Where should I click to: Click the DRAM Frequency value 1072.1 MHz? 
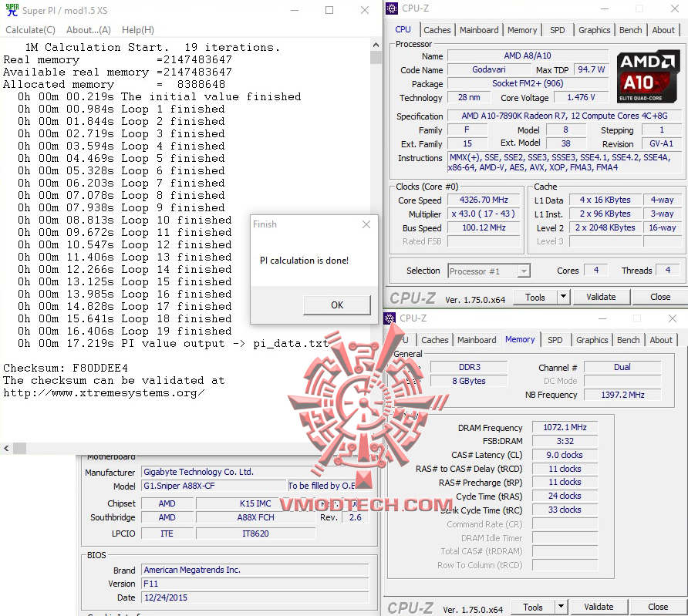(x=565, y=427)
